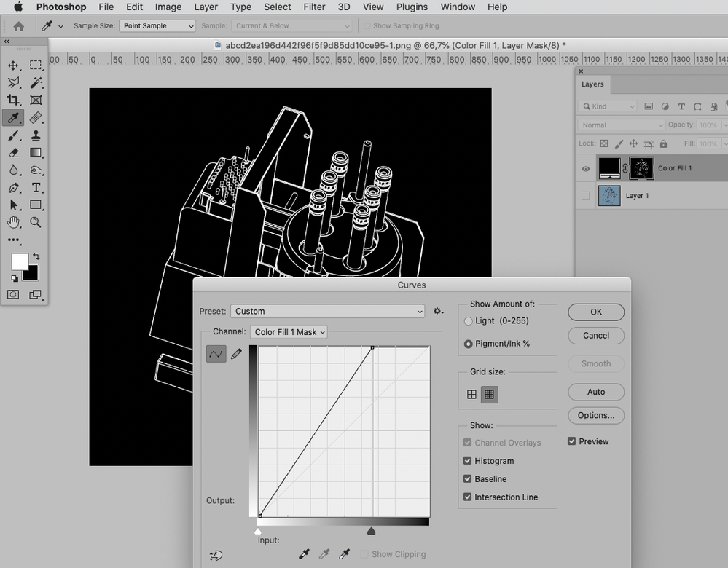Click OK in the Curves dialog
The height and width of the screenshot is (568, 728).
[595, 312]
